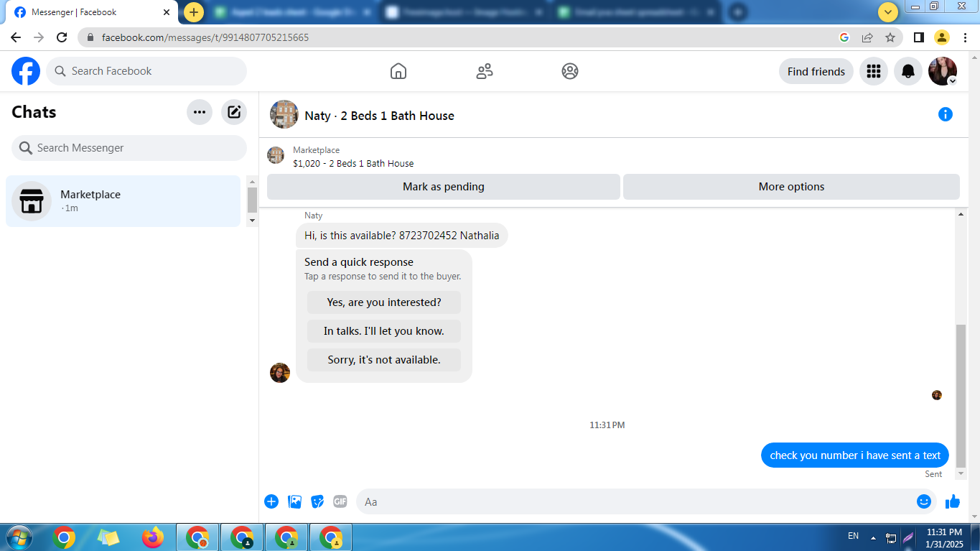The width and height of the screenshot is (980, 551).
Task: Click the chat list scrollbar down arrow
Action: [252, 221]
